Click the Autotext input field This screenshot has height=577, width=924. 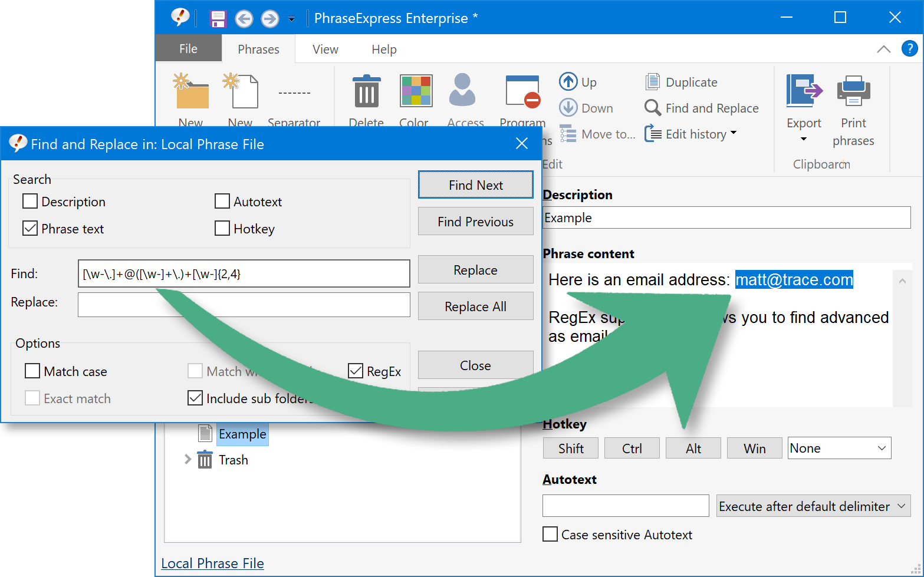pos(626,506)
